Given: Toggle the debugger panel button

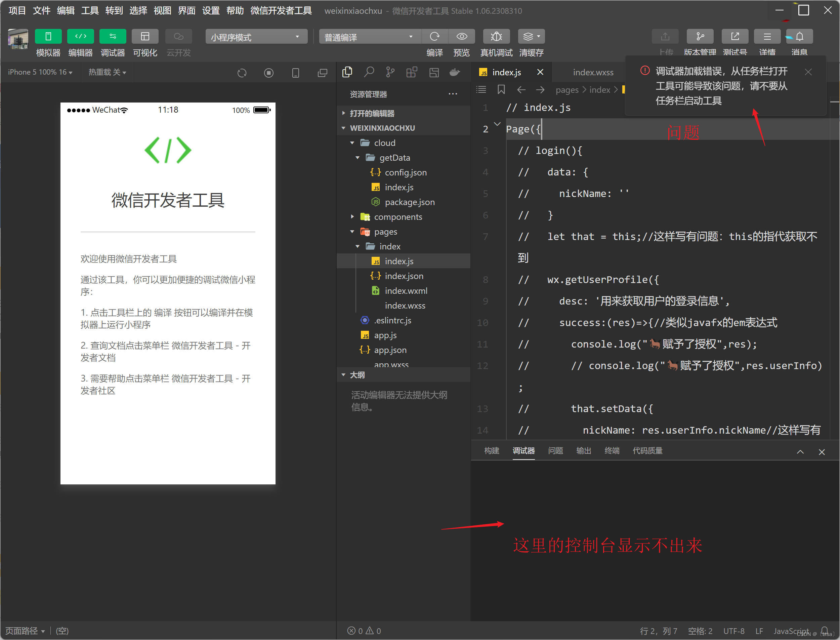Looking at the screenshot, I should (113, 37).
